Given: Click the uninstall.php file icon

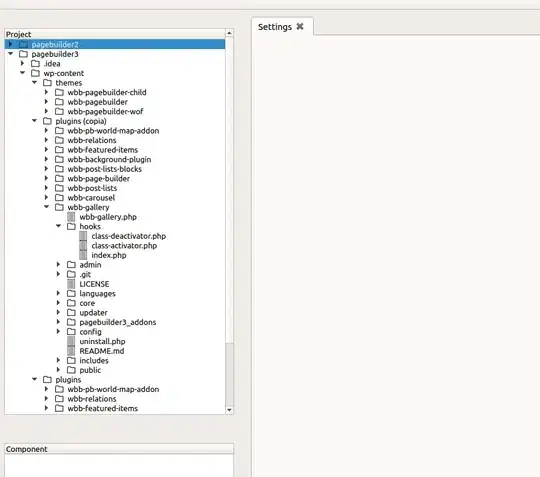Looking at the screenshot, I should pyautogui.click(x=71, y=341).
